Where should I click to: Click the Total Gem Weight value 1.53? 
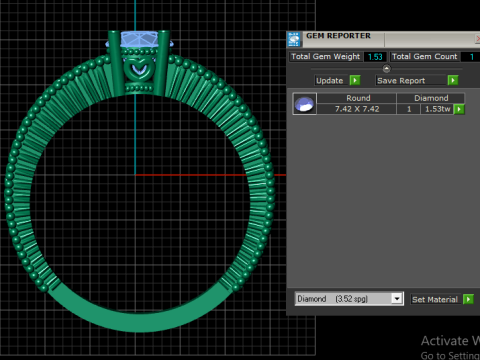pos(375,57)
